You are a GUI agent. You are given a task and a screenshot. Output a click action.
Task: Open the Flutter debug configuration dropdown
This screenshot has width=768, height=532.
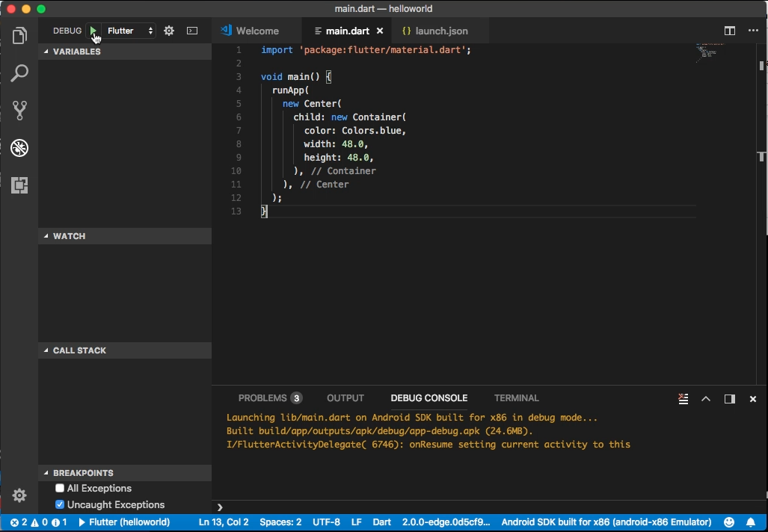pyautogui.click(x=130, y=31)
